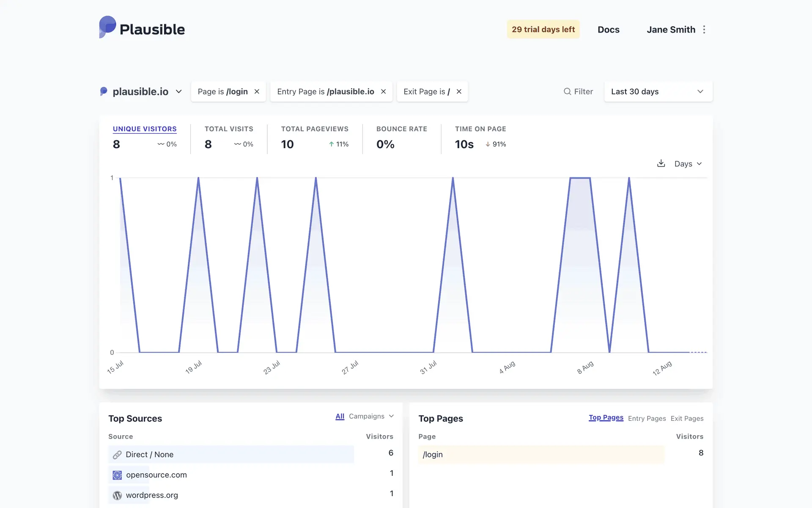
Task: Open the three-dot user menu
Action: (x=704, y=30)
